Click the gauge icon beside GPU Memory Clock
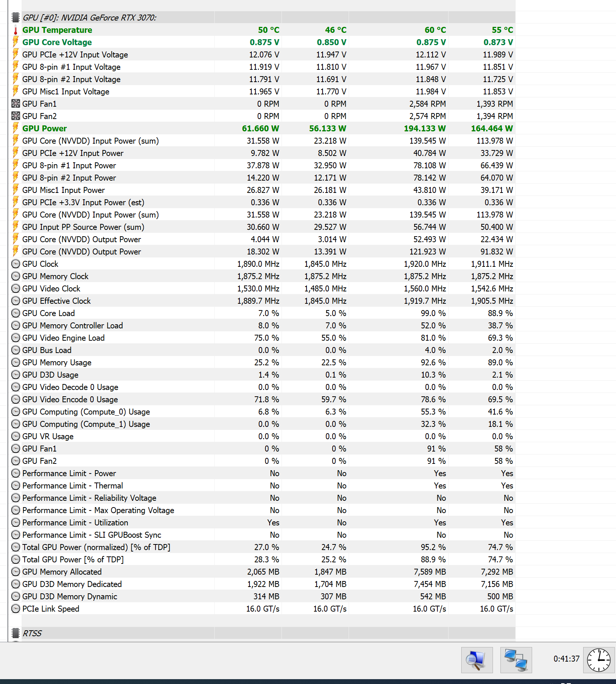 pos(16,276)
